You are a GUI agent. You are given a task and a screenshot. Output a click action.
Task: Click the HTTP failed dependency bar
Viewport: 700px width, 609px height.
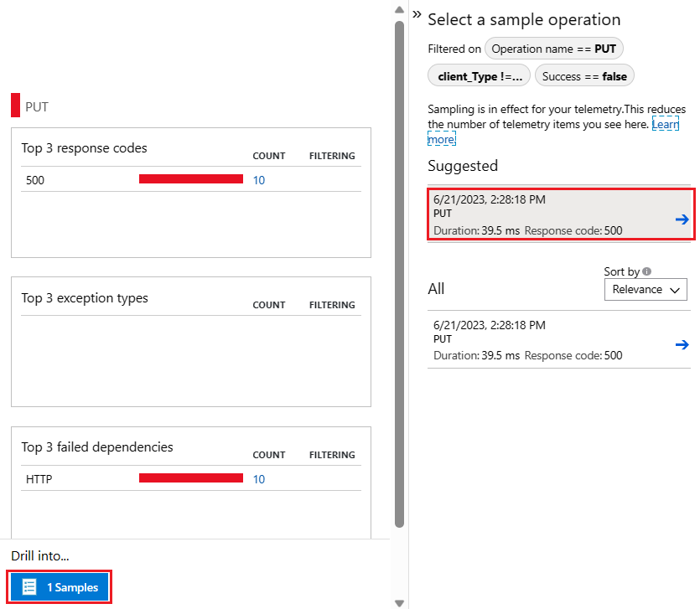click(190, 478)
